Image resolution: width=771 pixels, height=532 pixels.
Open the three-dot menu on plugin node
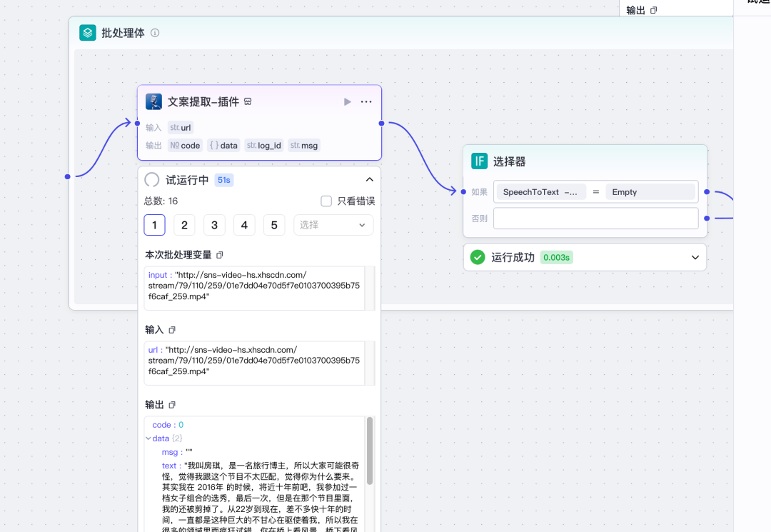(366, 101)
